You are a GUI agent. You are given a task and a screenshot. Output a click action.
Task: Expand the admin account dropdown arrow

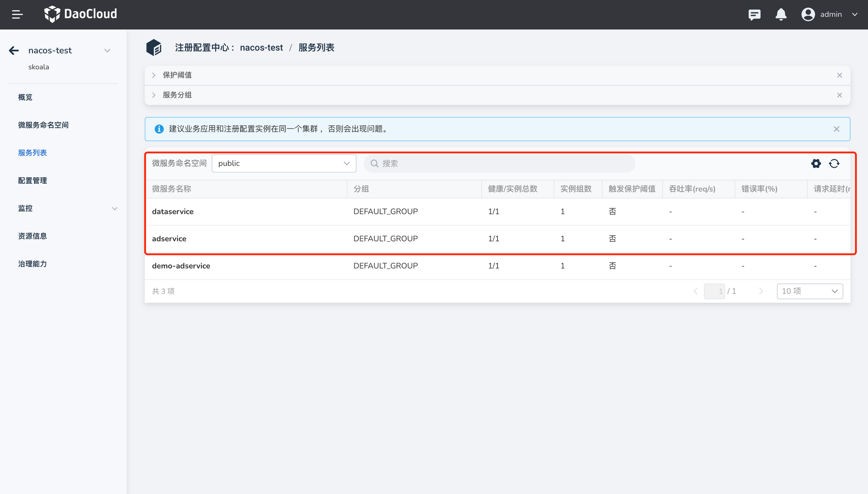[x=855, y=14]
